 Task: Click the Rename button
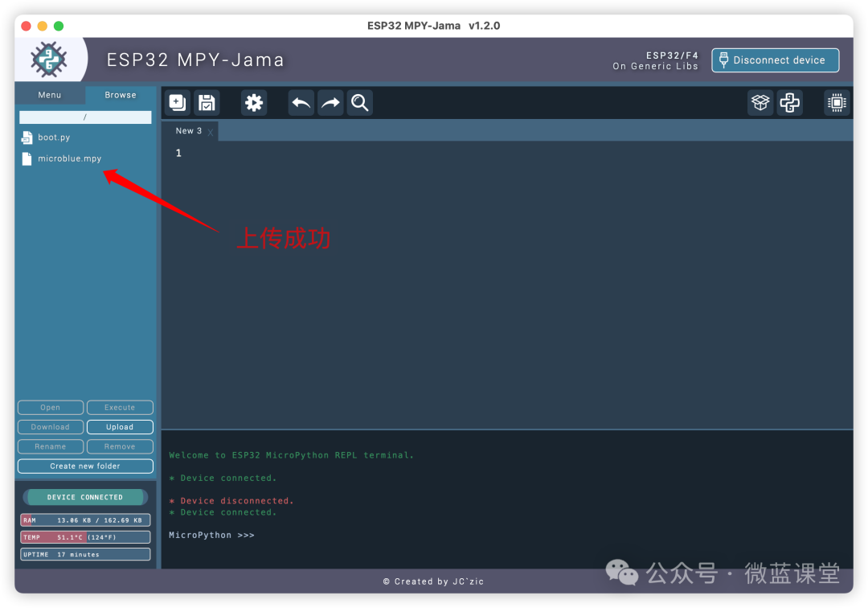point(51,446)
